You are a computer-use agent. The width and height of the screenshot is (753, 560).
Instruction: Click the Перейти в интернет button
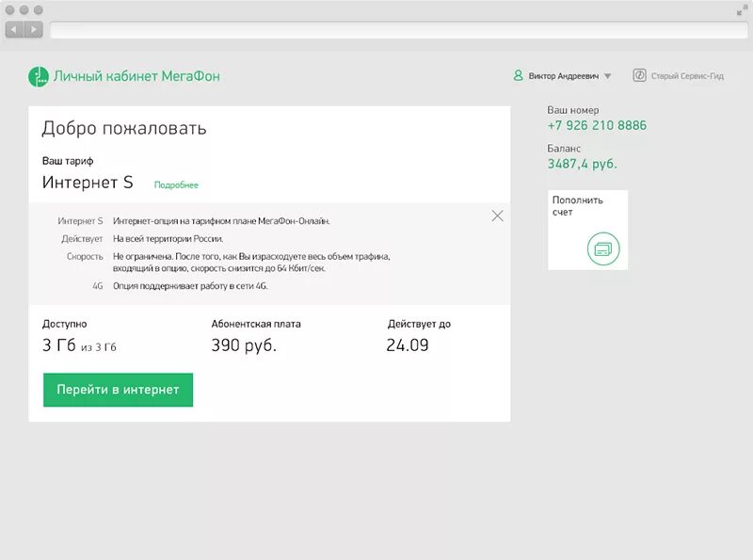(x=119, y=390)
